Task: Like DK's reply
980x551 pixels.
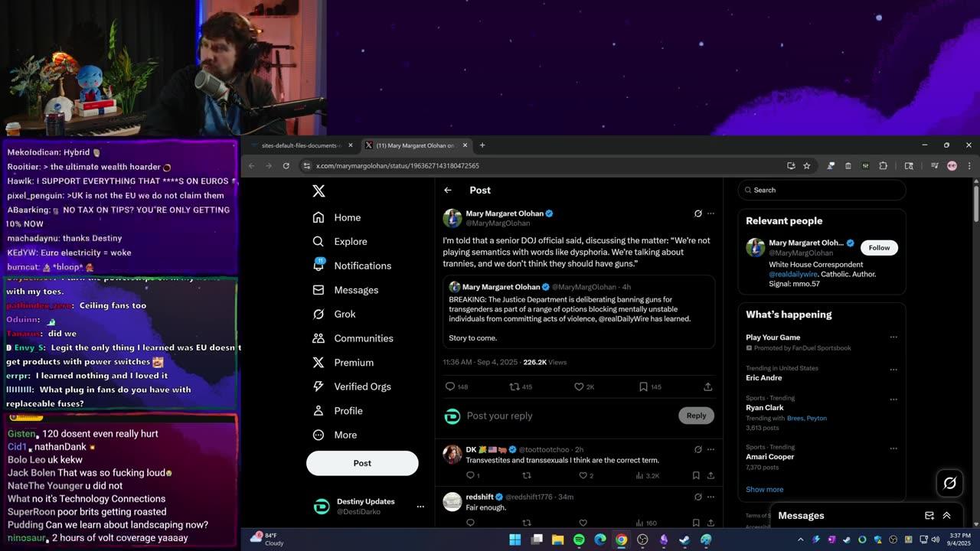Action: 583,475
